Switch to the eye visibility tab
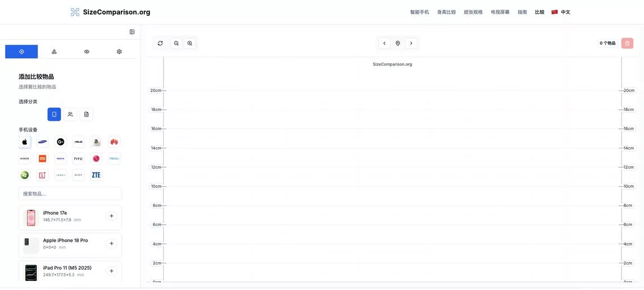Screen dimensions: 644x290 click(87, 52)
